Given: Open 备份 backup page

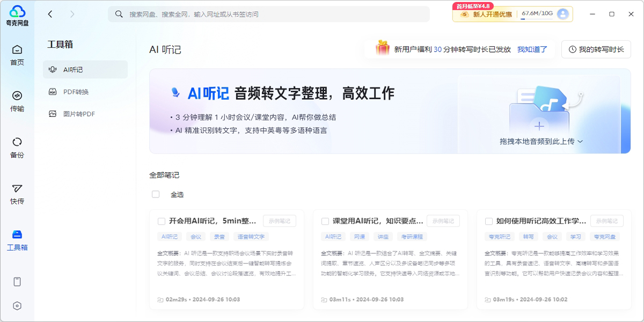Looking at the screenshot, I should point(17,148).
